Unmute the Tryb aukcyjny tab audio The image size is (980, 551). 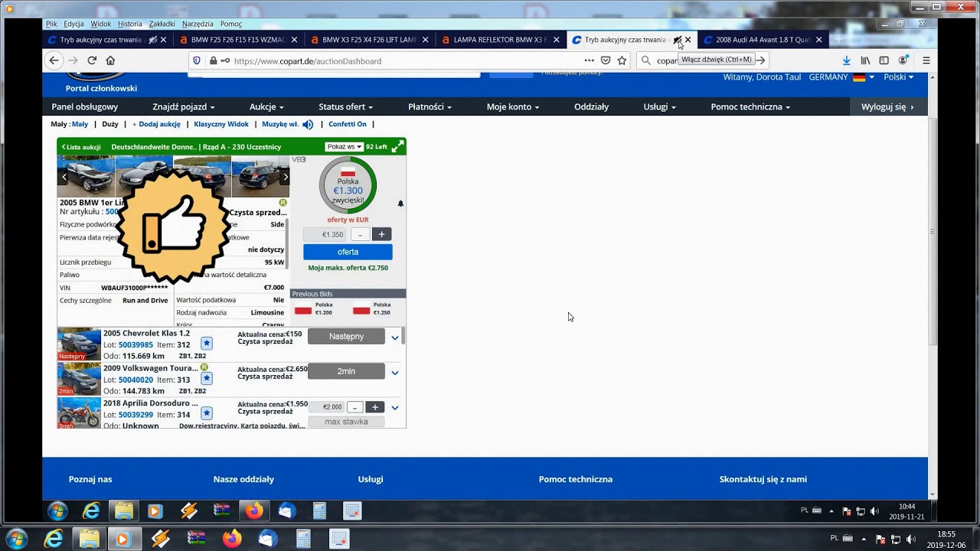677,40
